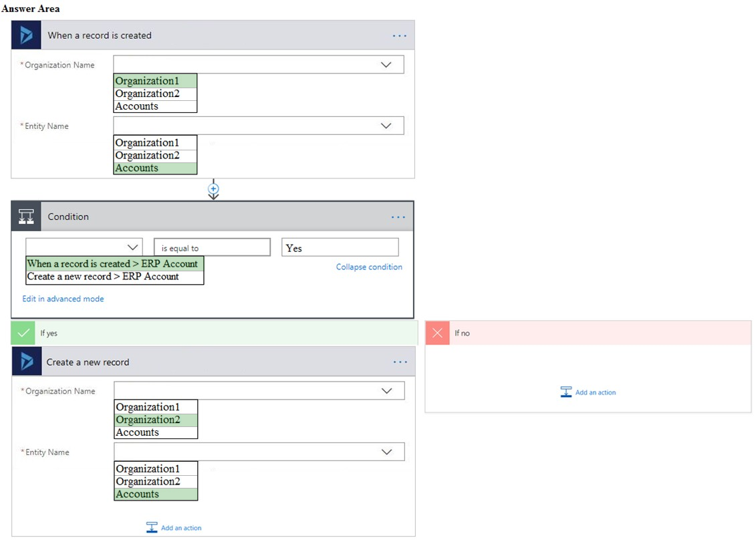
Task: Choose 'Create a new record > ERP Account'
Action: 115,277
